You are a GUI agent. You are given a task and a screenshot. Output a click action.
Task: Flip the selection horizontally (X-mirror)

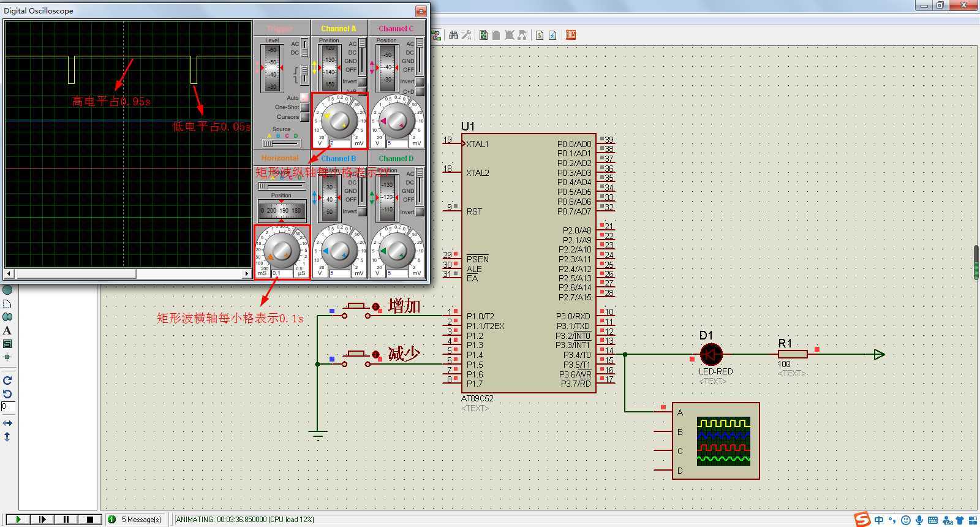pyautogui.click(x=7, y=423)
